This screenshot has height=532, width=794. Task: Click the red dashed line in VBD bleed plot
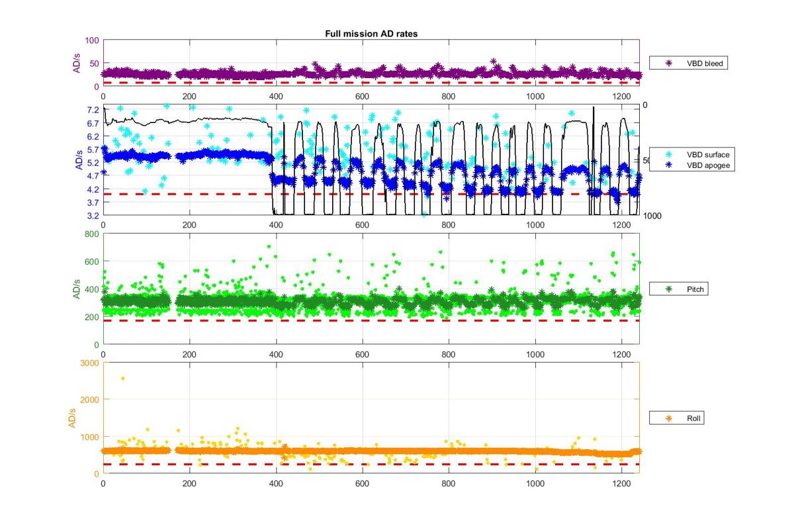pos(371,83)
